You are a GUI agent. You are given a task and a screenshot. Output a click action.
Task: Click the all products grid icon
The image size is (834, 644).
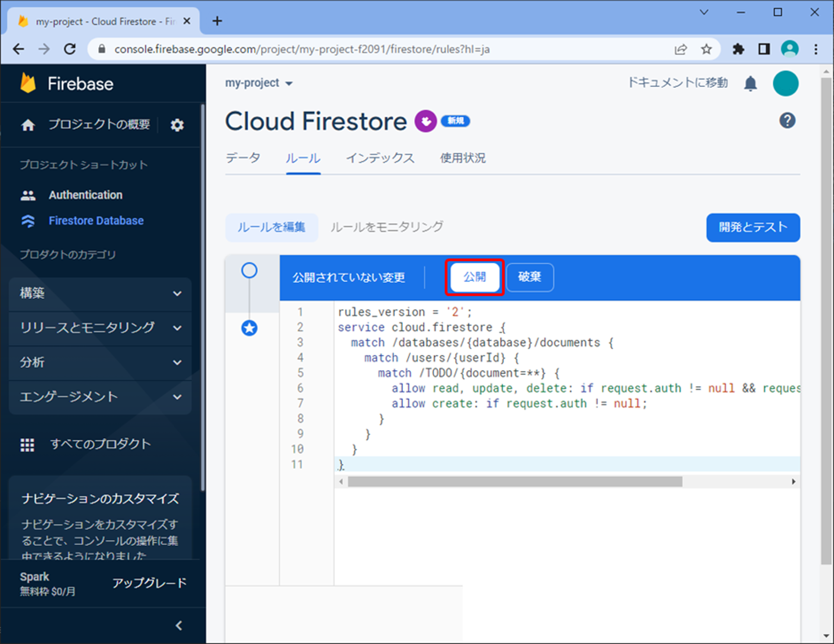pos(27,445)
